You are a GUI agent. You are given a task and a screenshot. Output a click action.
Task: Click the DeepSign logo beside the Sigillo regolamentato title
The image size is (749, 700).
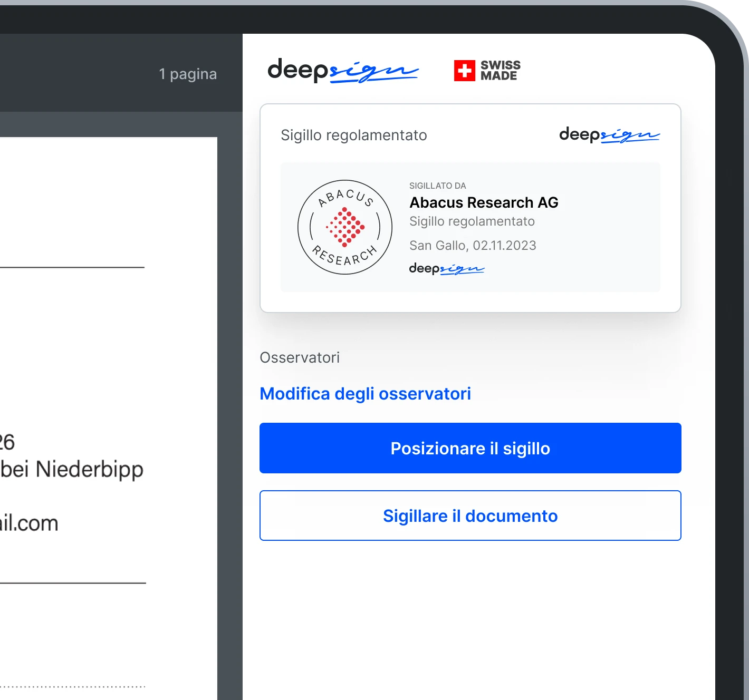click(x=609, y=135)
